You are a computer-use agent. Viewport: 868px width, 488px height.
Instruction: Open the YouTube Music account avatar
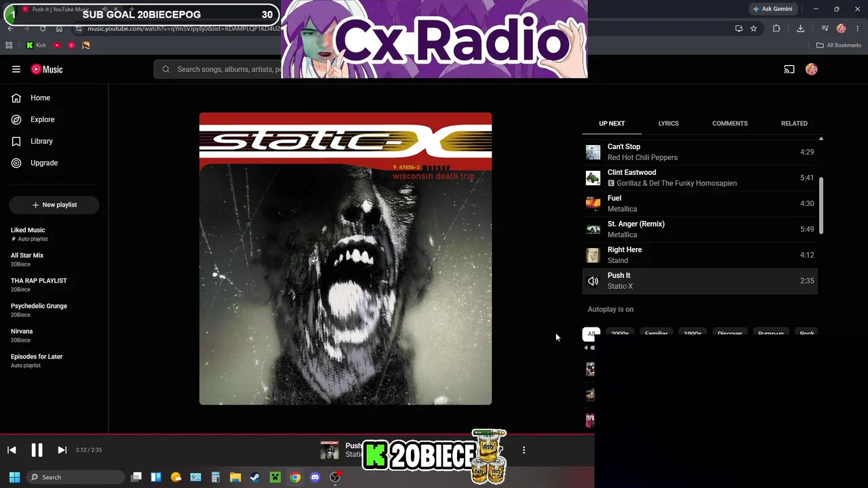(x=811, y=69)
